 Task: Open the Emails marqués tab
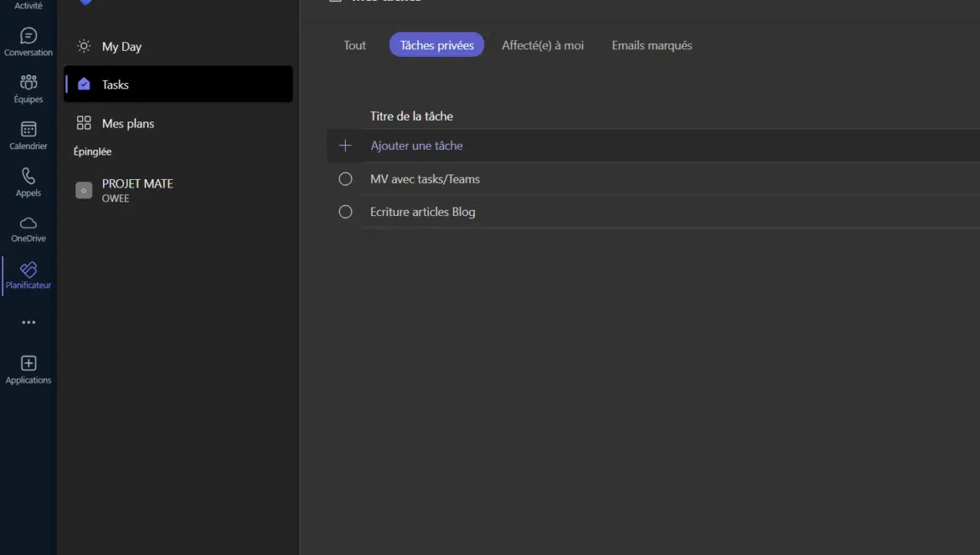tap(652, 45)
